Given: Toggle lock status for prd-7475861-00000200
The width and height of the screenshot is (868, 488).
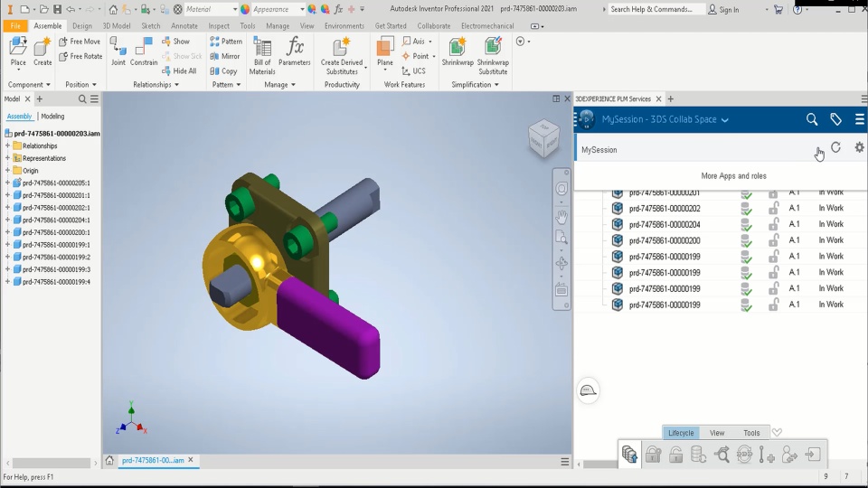Looking at the screenshot, I should pos(773,240).
